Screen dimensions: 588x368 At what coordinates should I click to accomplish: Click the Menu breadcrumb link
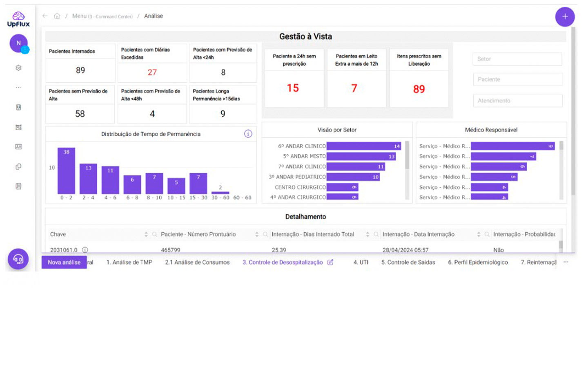[79, 16]
